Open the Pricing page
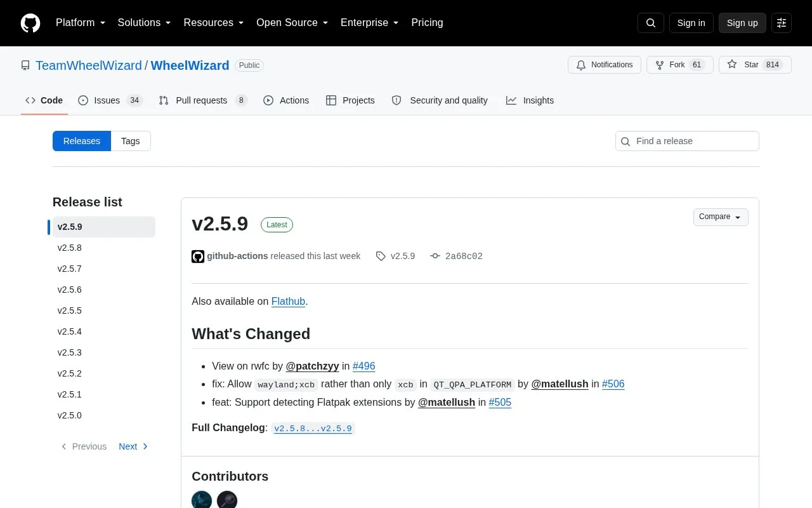Screen dimensions: 812x508 pos(427,23)
